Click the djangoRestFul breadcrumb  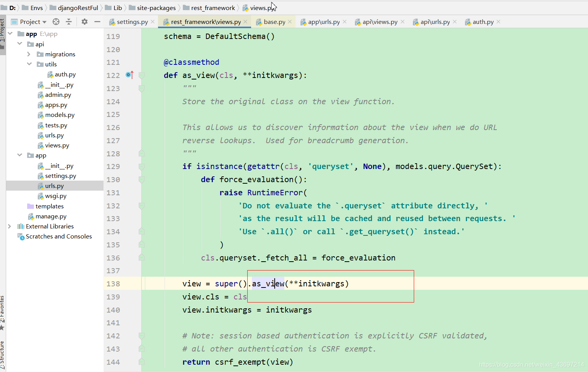(74, 8)
